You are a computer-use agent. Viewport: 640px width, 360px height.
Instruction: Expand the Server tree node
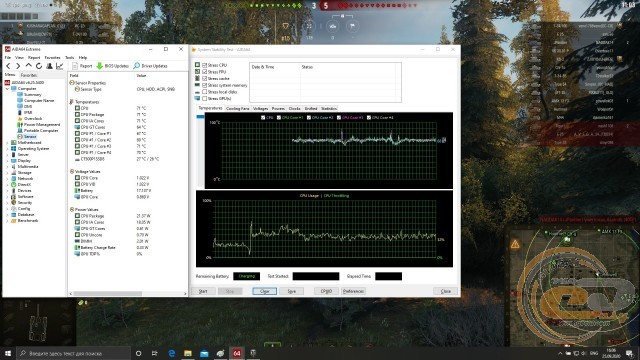pos(7,155)
